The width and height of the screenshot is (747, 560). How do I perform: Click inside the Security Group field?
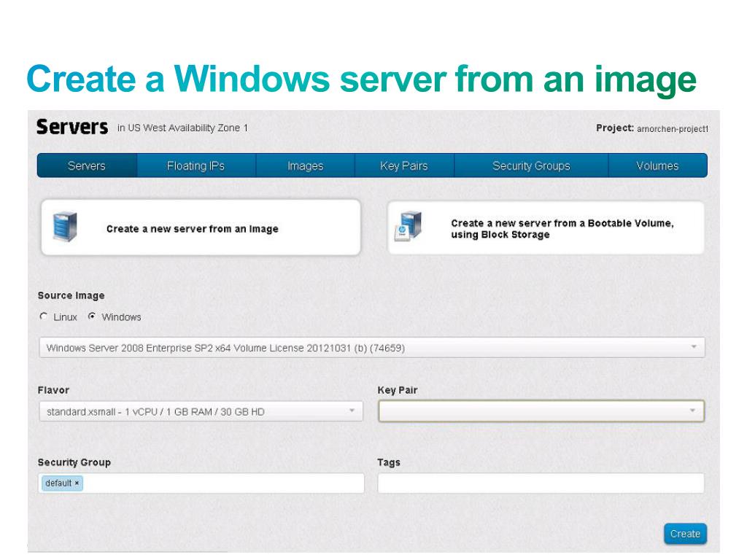[201, 483]
